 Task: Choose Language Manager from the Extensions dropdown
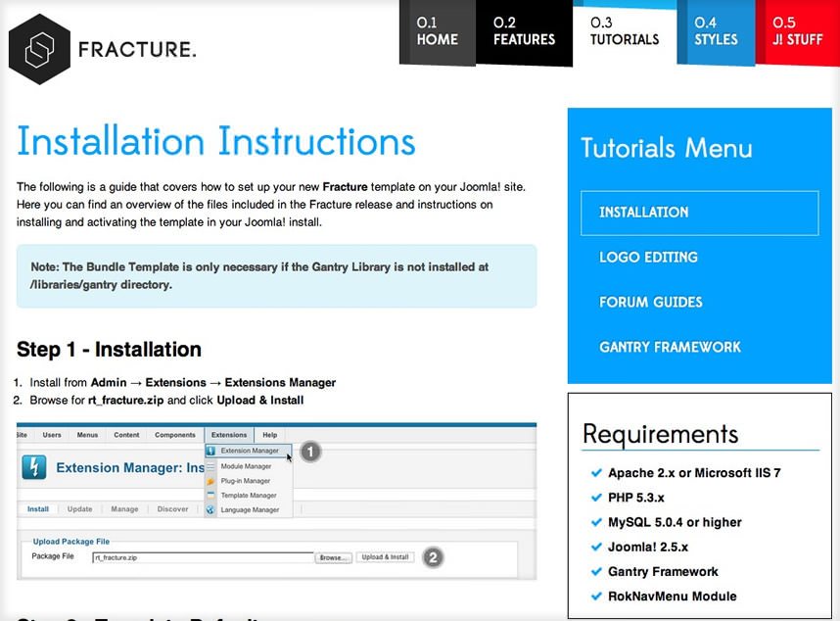point(250,510)
